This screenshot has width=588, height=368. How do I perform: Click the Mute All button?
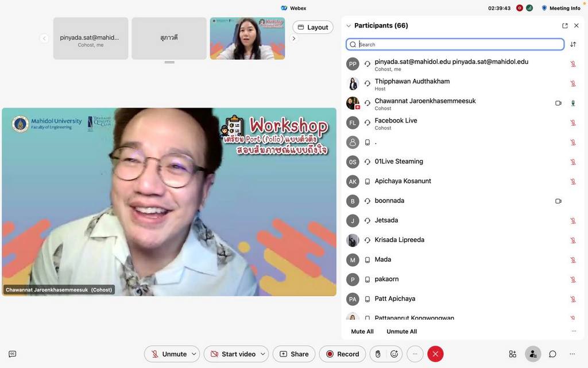coord(362,331)
